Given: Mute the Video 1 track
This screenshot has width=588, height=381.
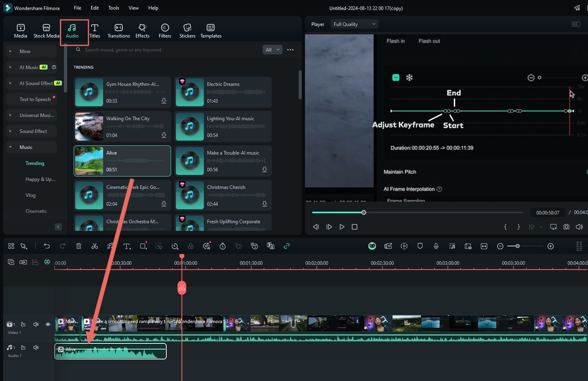Looking at the screenshot, I should [x=36, y=324].
